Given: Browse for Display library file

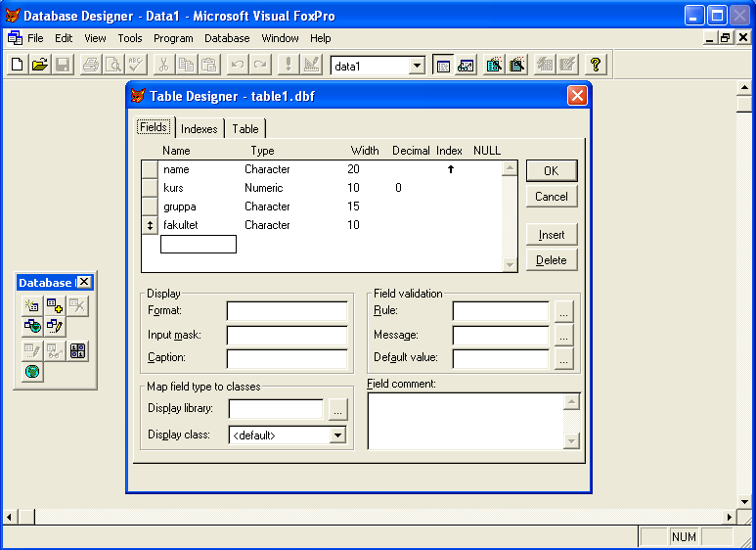Looking at the screenshot, I should coord(337,410).
